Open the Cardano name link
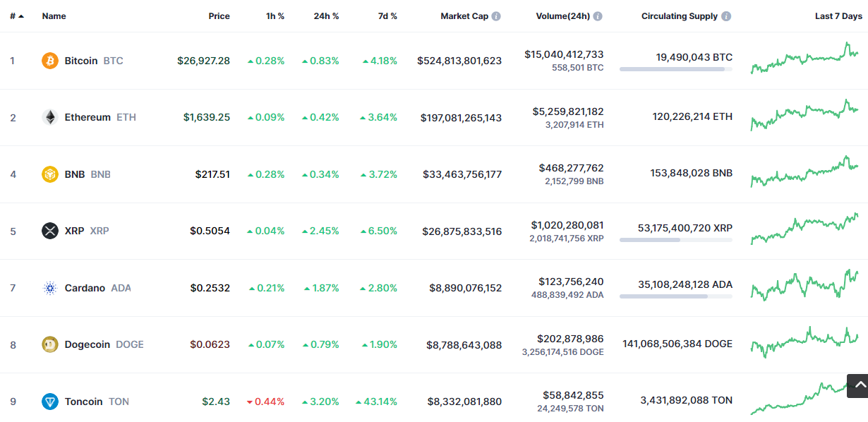Screen dimensions: 868x422 [x=85, y=288]
